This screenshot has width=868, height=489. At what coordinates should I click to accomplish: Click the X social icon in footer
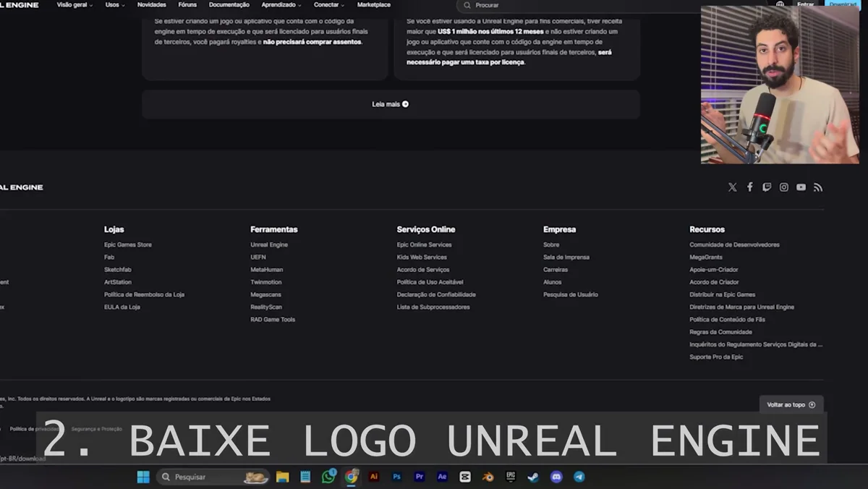click(732, 187)
